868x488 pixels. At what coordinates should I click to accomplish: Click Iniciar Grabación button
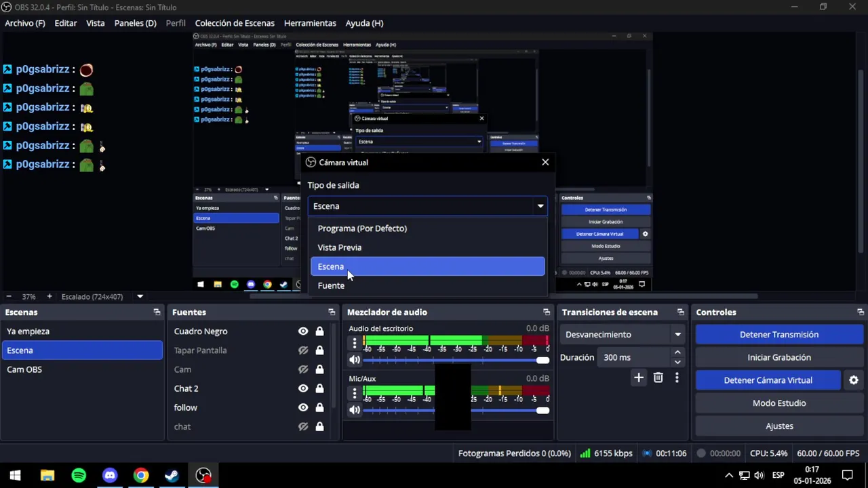[779, 358]
